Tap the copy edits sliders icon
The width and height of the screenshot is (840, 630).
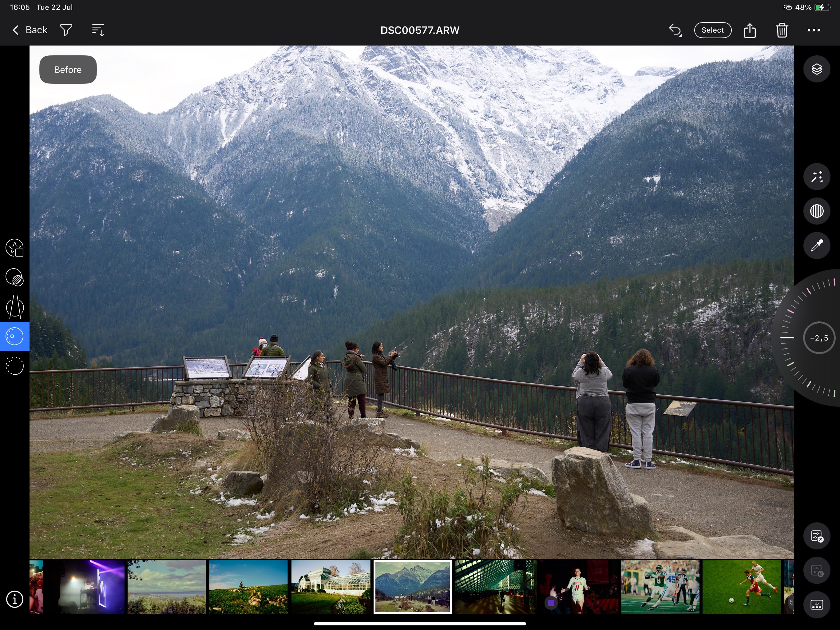click(816, 536)
